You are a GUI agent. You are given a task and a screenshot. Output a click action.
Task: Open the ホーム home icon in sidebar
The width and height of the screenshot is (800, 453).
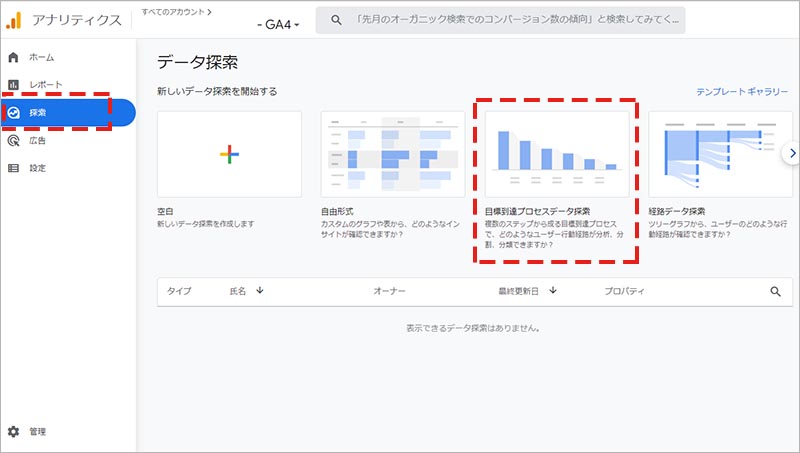[x=14, y=57]
